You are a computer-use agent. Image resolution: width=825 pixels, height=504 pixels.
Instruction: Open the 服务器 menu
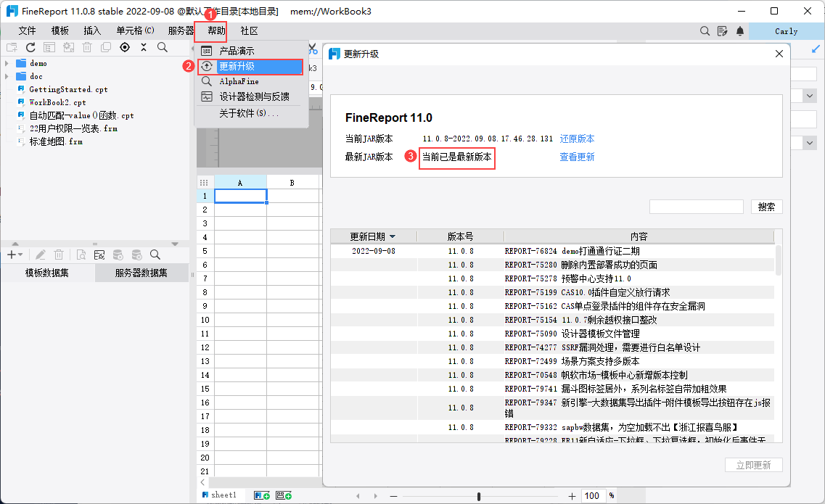tap(181, 31)
